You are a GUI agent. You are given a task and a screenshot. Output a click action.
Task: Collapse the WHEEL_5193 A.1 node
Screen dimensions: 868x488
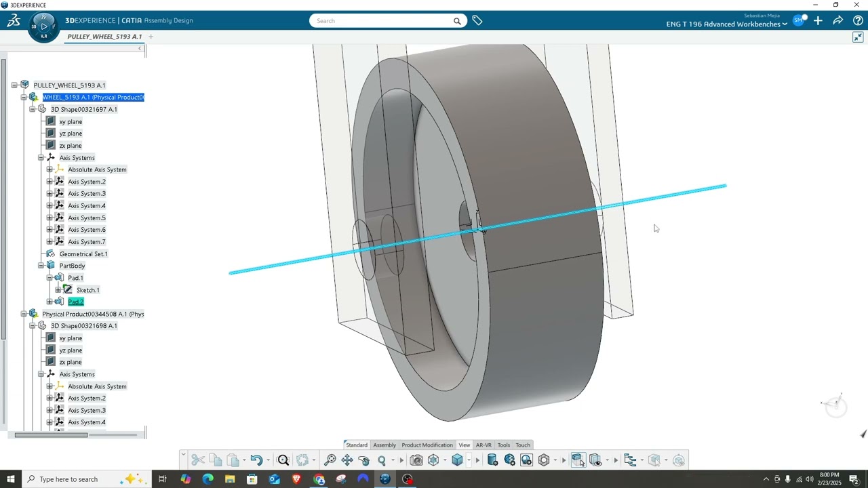[23, 98]
